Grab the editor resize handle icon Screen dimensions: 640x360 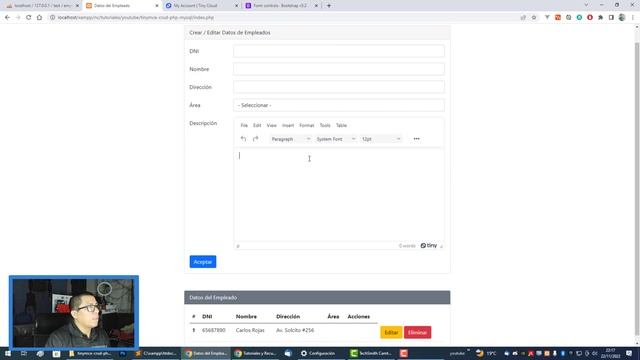tap(441, 246)
